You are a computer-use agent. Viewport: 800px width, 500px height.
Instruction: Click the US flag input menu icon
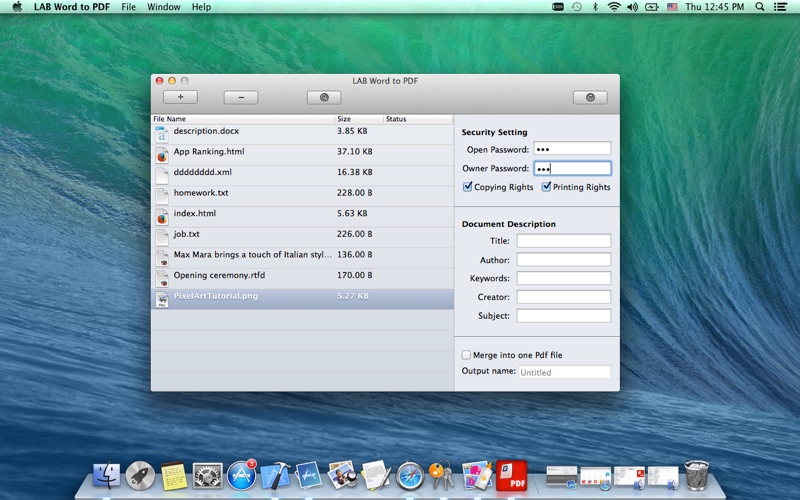(672, 7)
